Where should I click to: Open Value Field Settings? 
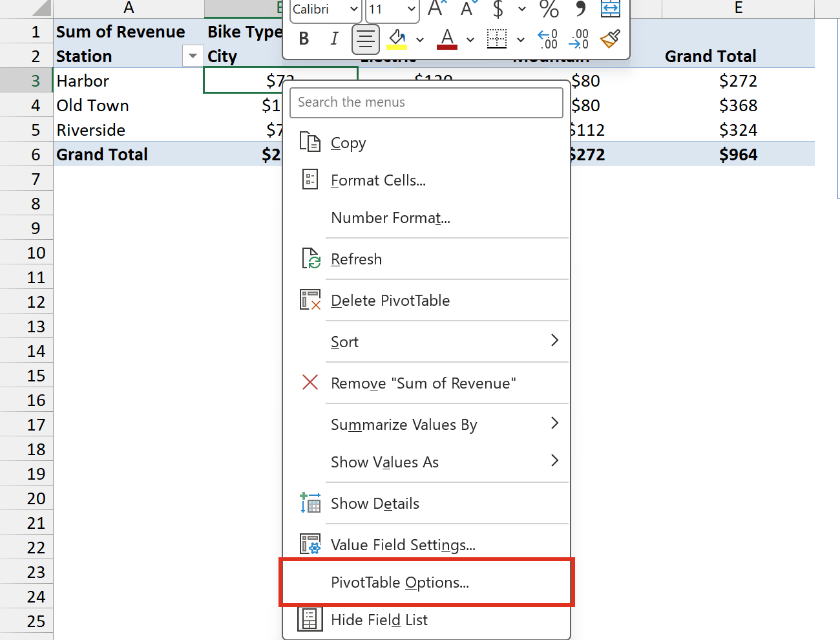pos(426,545)
